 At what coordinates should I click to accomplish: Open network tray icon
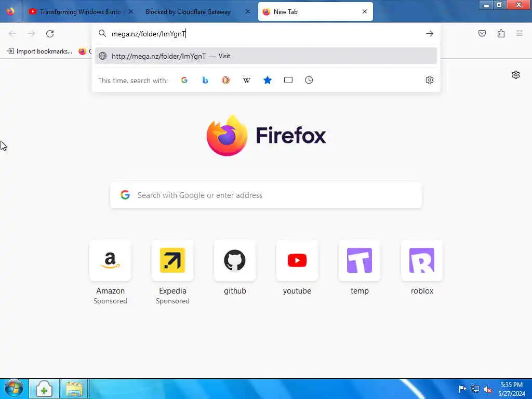tap(475, 389)
